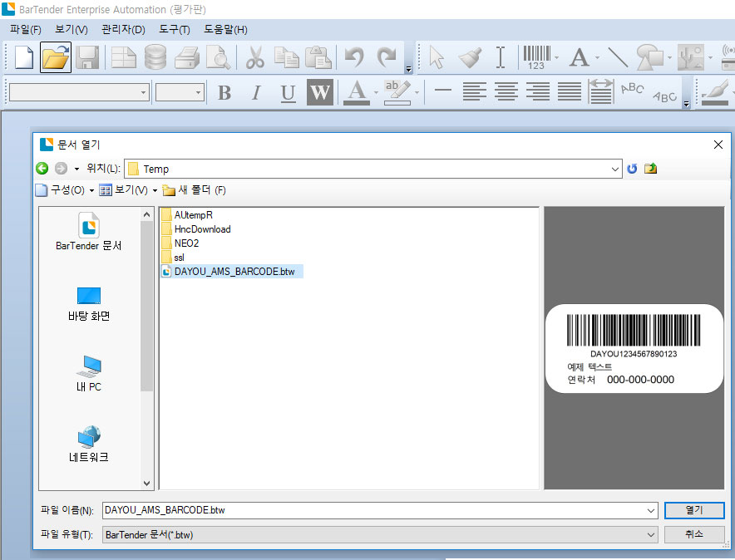The image size is (735, 560).
Task: Click the 열기 open button
Action: click(693, 510)
